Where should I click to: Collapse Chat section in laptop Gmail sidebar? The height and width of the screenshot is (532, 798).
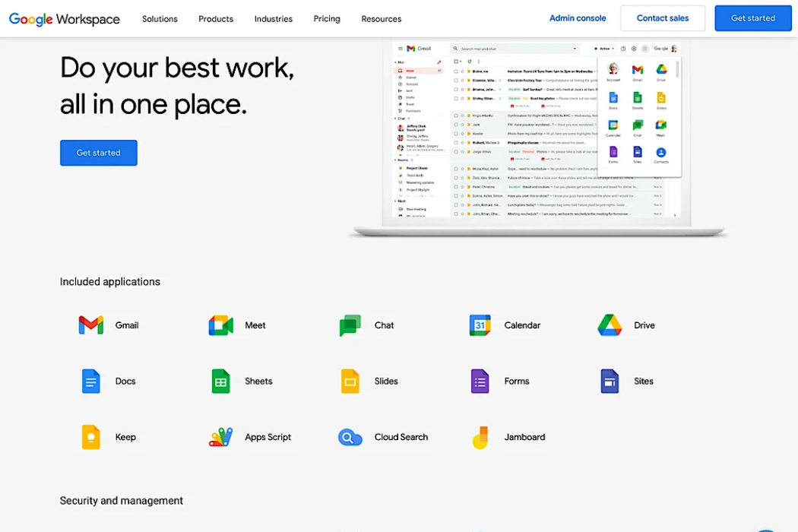click(395, 118)
